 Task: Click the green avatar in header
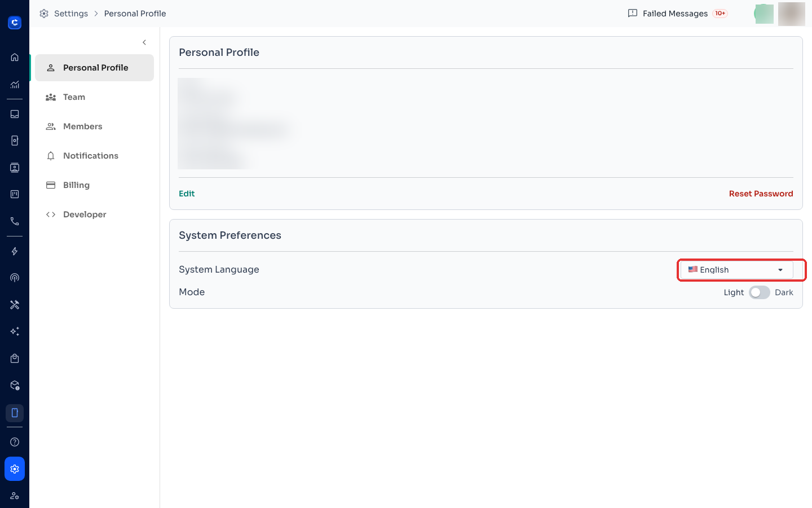[764, 14]
